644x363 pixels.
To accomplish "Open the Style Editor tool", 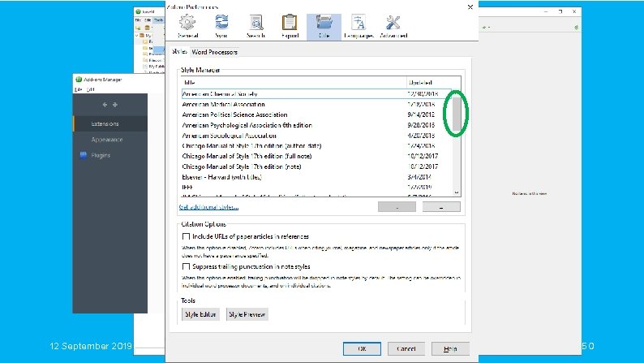I will 200,314.
